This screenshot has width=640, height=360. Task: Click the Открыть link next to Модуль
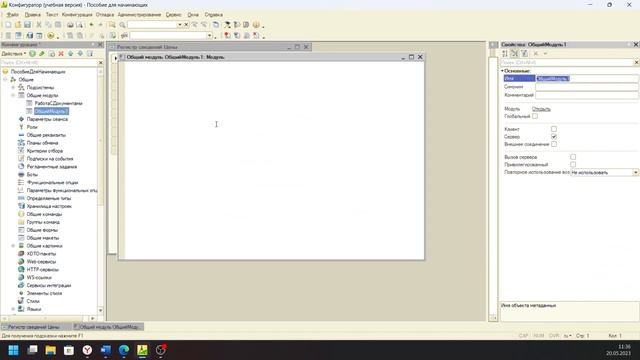click(x=541, y=109)
